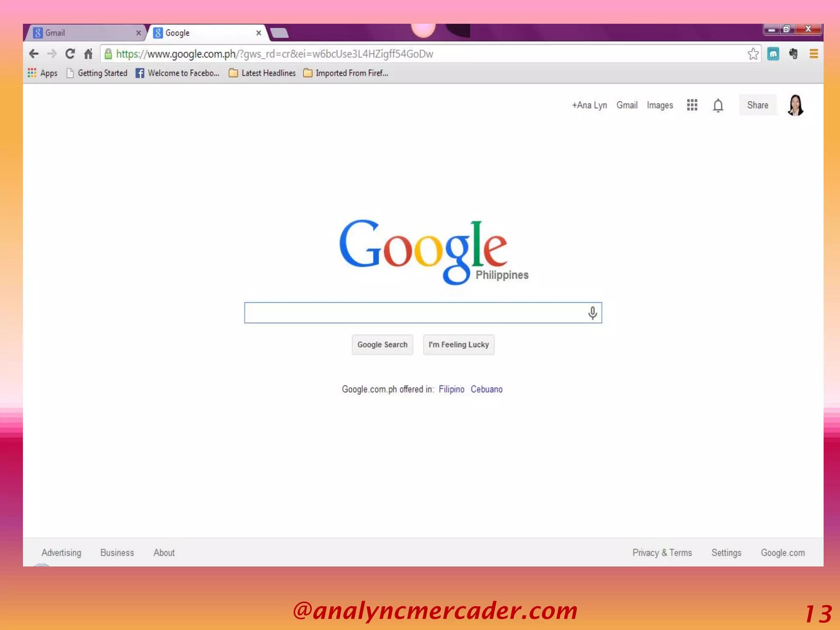Open the Apps bookmarks shortcut
This screenshot has height=630, width=840.
(43, 73)
